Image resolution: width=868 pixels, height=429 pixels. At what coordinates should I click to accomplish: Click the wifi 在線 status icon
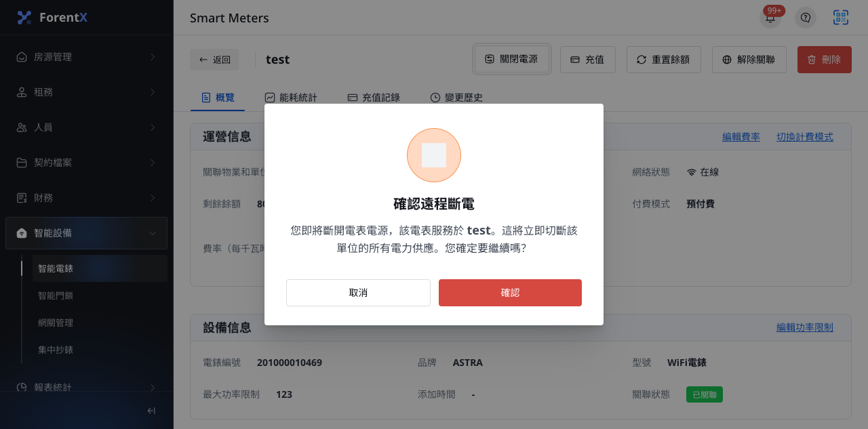click(692, 172)
